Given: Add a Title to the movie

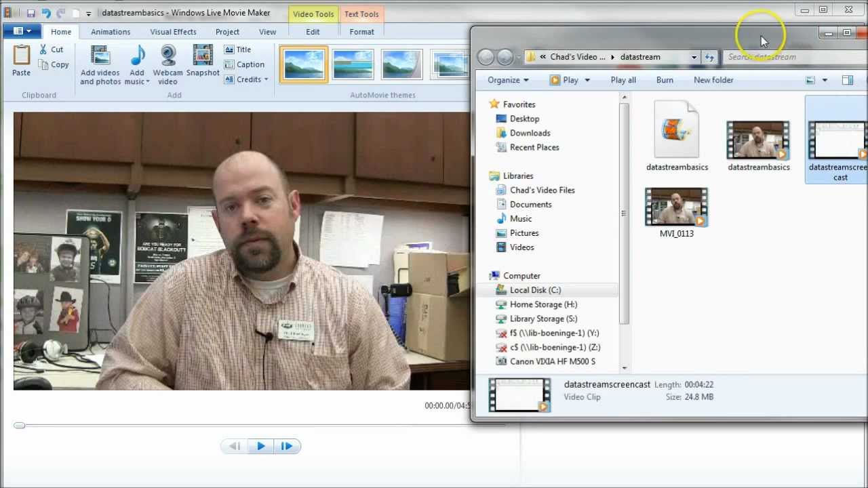Looking at the screenshot, I should coord(237,49).
